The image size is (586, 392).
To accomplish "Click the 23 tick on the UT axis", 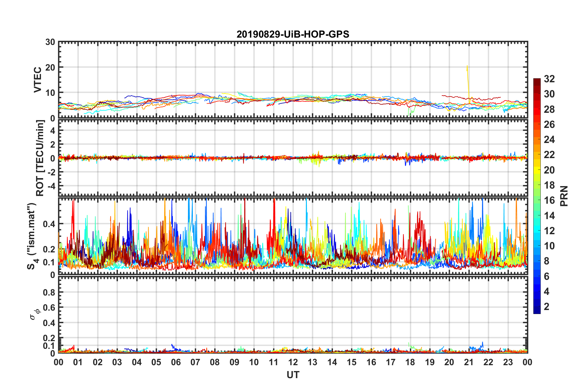I will pyautogui.click(x=508, y=362).
